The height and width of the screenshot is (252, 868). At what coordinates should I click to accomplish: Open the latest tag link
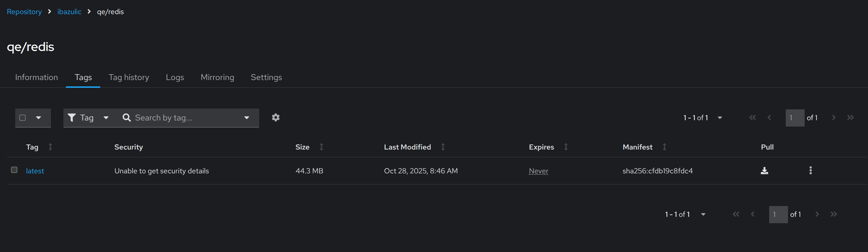point(35,171)
